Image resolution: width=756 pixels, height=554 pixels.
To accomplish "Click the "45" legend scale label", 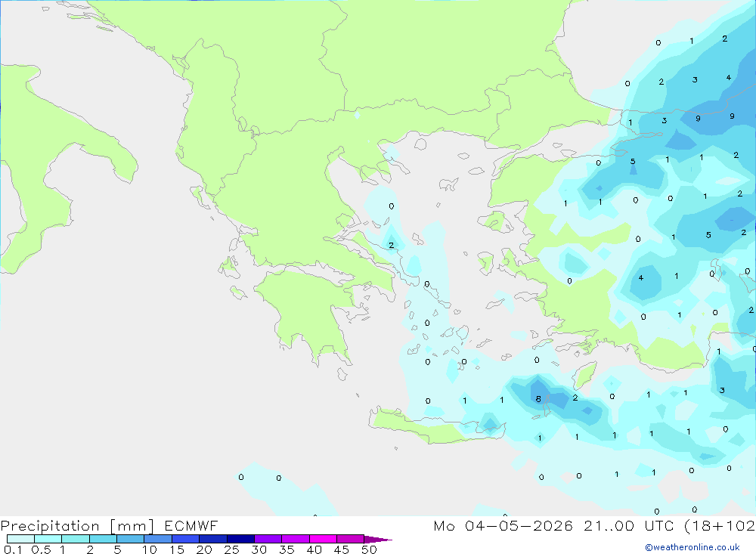I will click(x=342, y=549).
